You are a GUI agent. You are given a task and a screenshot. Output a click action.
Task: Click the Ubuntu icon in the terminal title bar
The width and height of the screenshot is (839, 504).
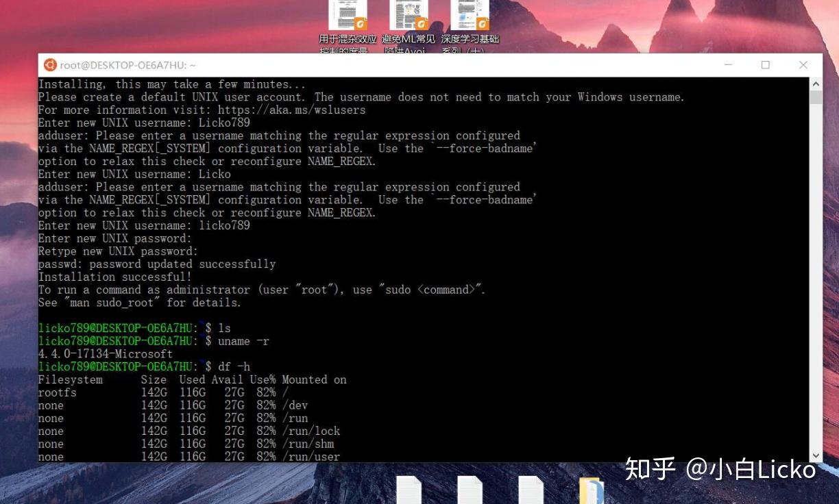(49, 64)
